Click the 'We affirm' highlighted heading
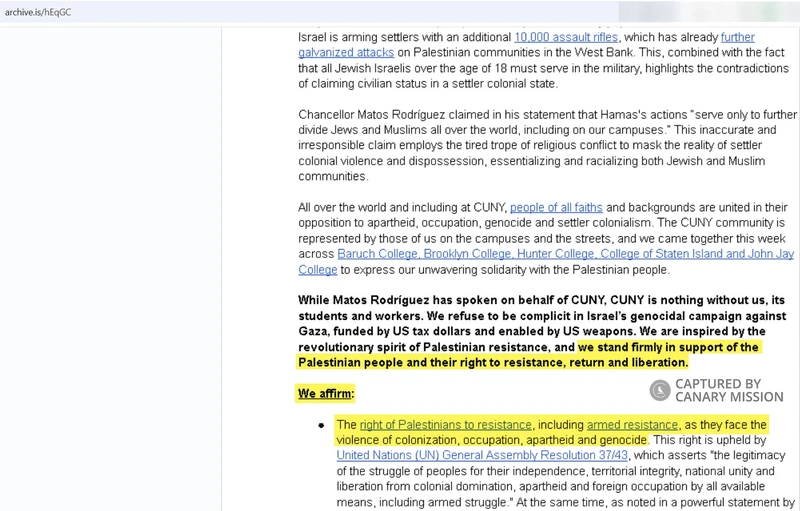 324,394
